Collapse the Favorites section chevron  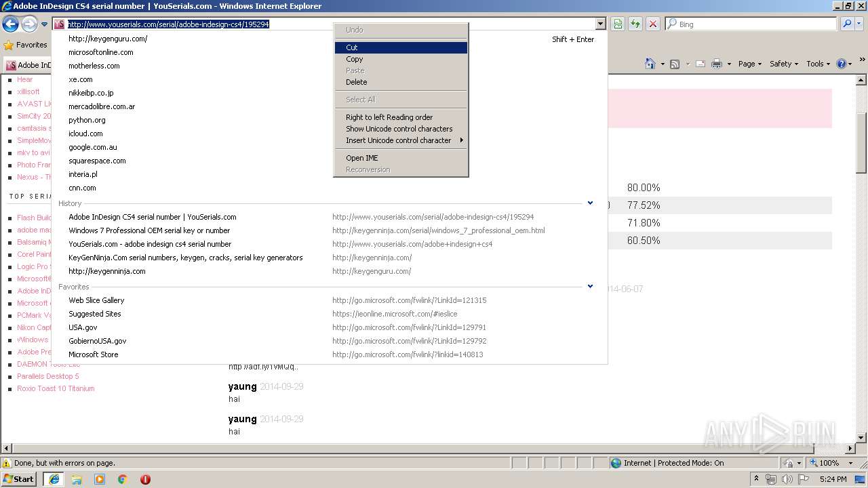pos(590,287)
